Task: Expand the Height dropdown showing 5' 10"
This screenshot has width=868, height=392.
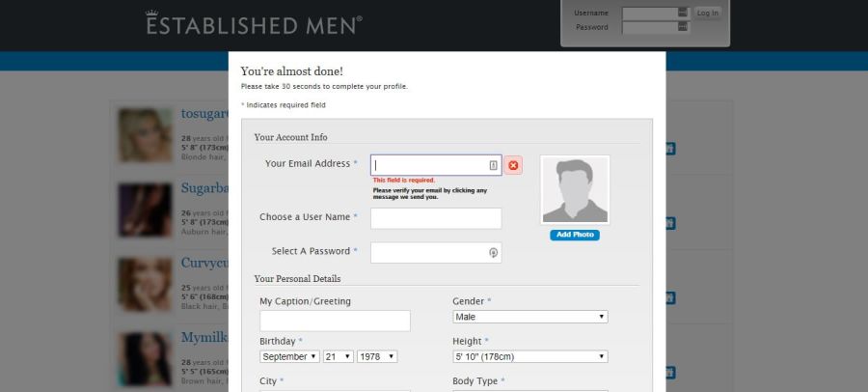Action: 529,356
